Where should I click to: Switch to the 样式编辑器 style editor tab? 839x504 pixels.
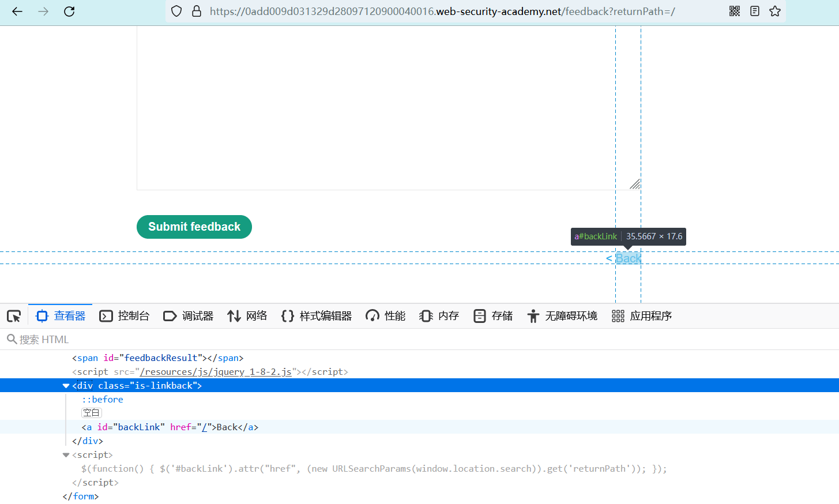317,316
